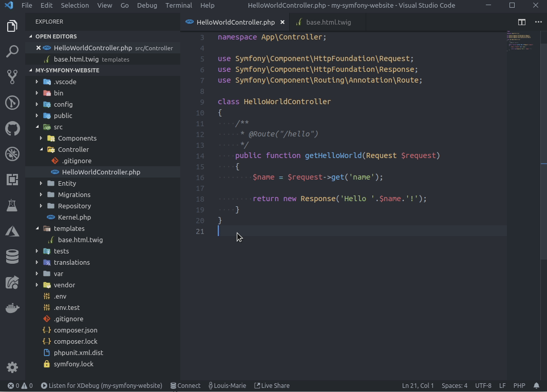Image resolution: width=547 pixels, height=392 pixels.
Task: Expand the tests folder
Action: click(x=37, y=251)
